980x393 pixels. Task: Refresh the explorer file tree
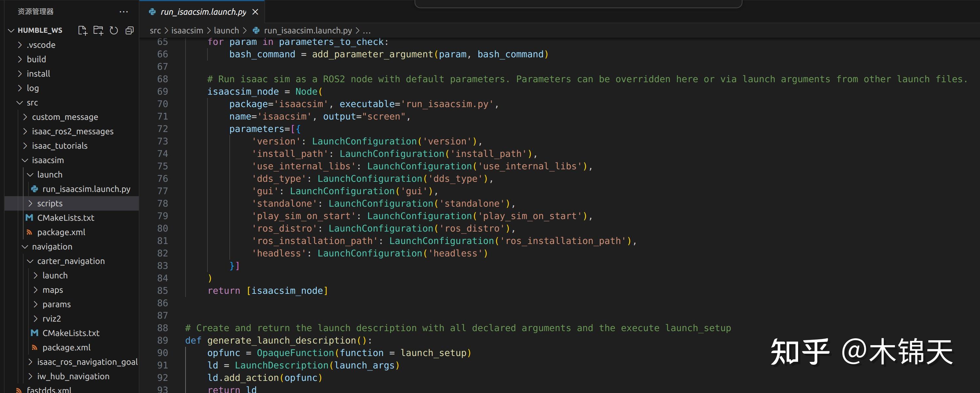click(x=114, y=30)
